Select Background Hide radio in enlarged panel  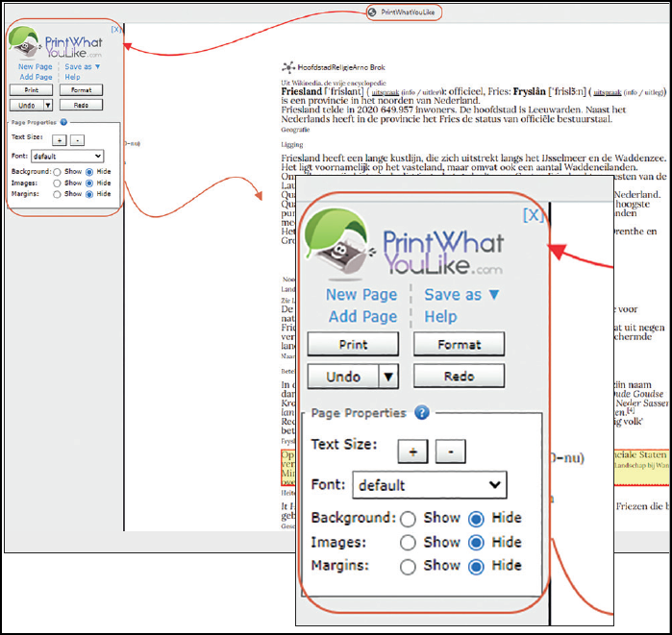coord(476,519)
